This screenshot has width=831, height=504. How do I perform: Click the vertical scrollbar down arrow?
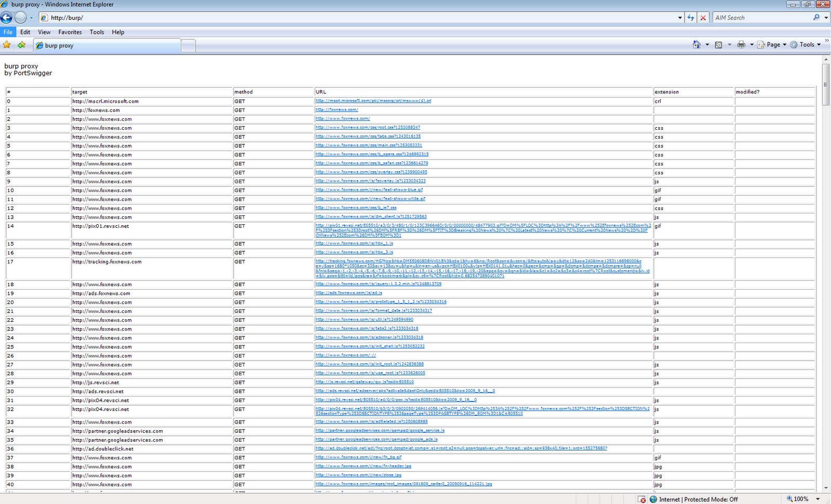(x=826, y=488)
